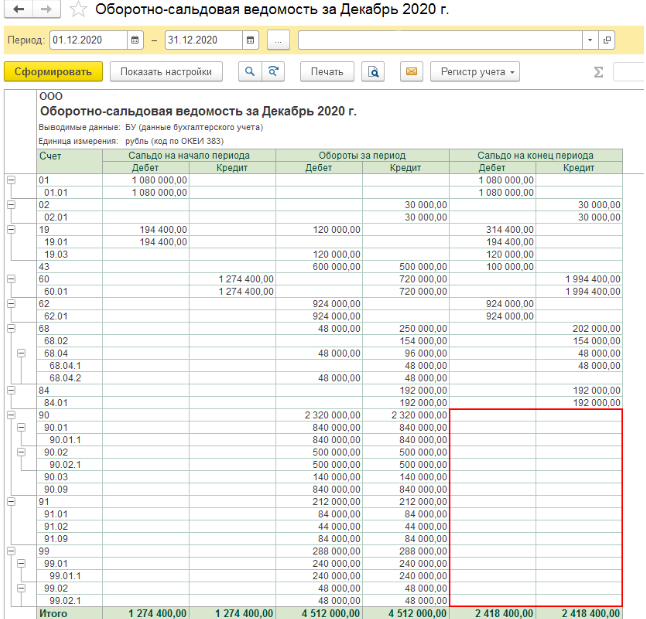Select account cell 91.02
This screenshot has height=619, width=646.
click(x=70, y=526)
